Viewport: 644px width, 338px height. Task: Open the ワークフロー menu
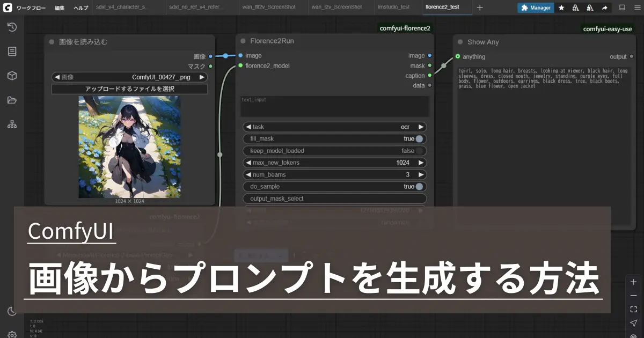pos(31,8)
